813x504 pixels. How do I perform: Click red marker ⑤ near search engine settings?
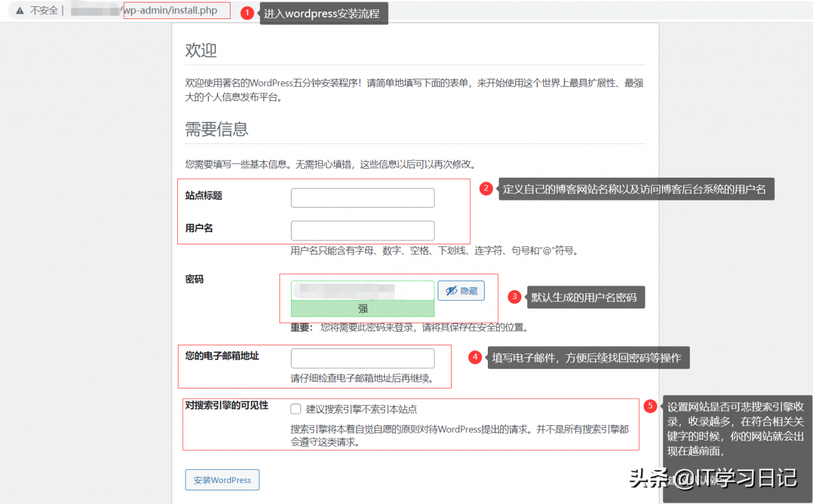pyautogui.click(x=650, y=406)
